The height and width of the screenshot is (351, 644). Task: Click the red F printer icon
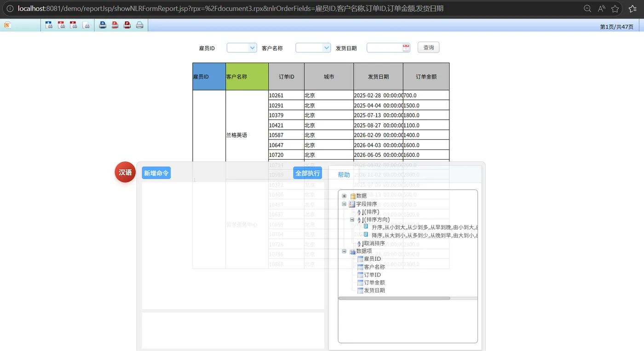pos(115,25)
